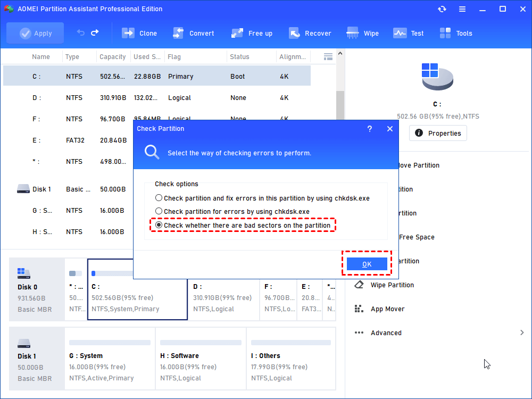
Task: Open App Mover
Action: click(387, 309)
